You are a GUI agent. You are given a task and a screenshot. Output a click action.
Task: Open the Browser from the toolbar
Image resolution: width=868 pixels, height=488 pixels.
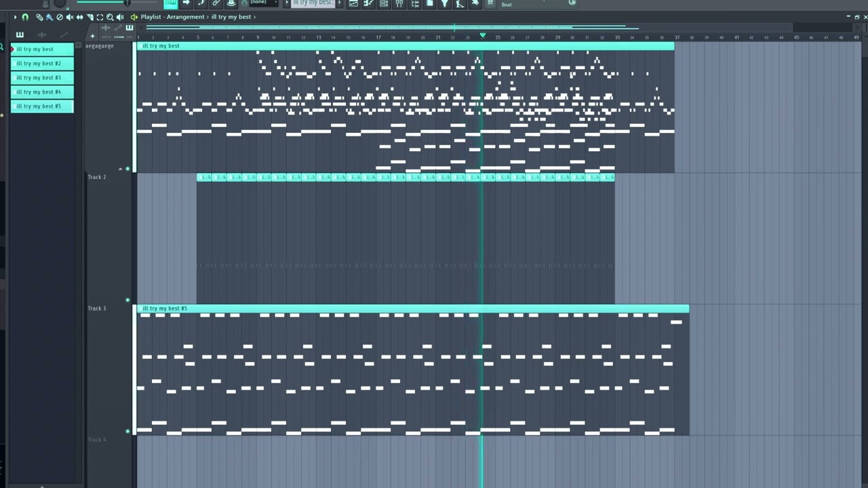(415, 3)
